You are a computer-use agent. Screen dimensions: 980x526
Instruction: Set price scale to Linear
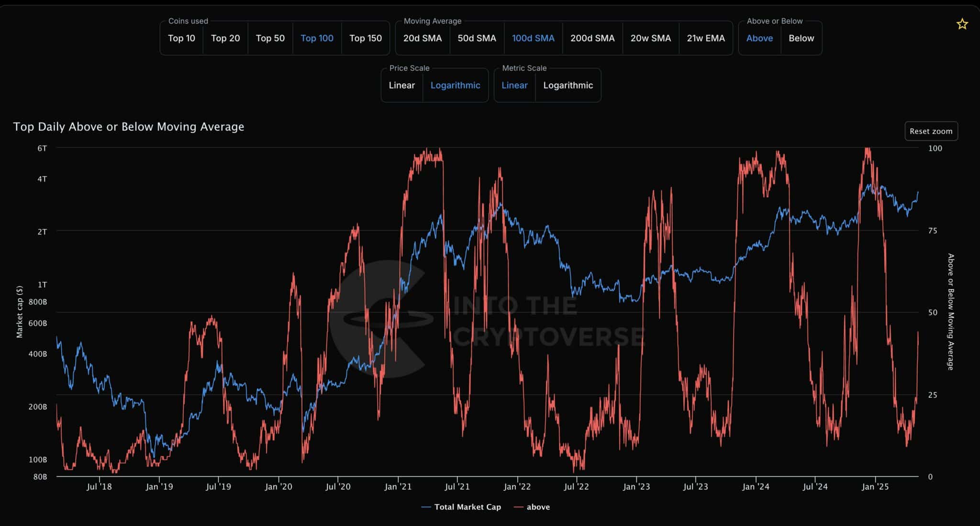[x=401, y=85]
